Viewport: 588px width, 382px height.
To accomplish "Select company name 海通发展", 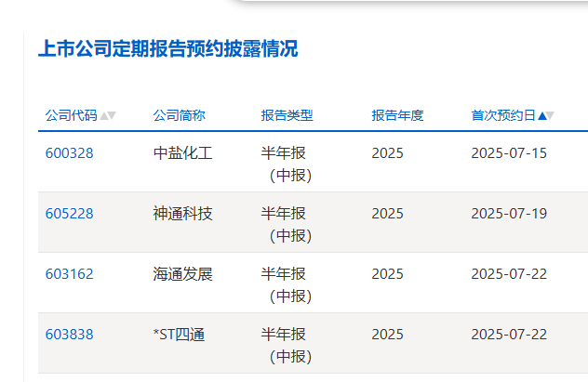I will point(182,274).
